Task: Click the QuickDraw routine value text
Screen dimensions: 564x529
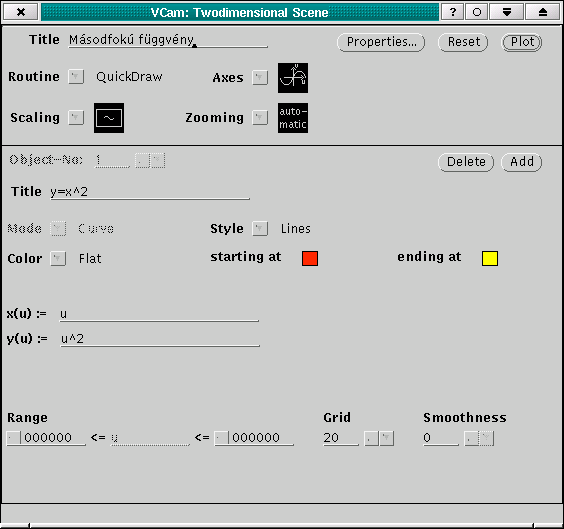Action: (x=129, y=77)
